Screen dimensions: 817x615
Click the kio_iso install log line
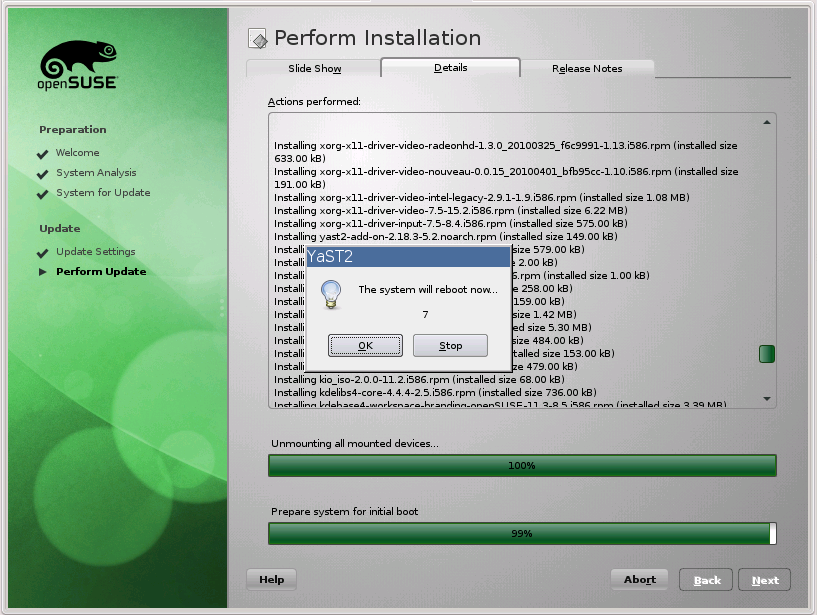(419, 379)
